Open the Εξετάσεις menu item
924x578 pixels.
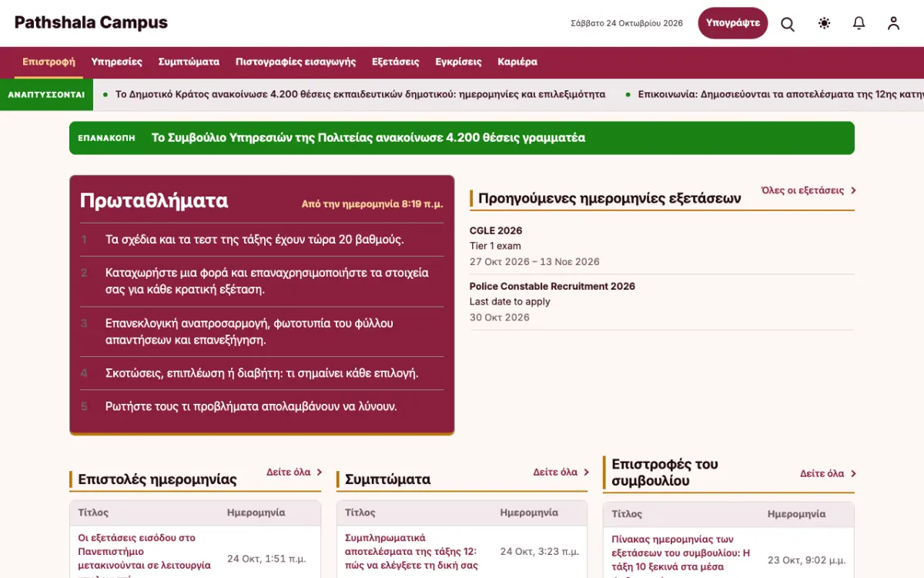395,62
